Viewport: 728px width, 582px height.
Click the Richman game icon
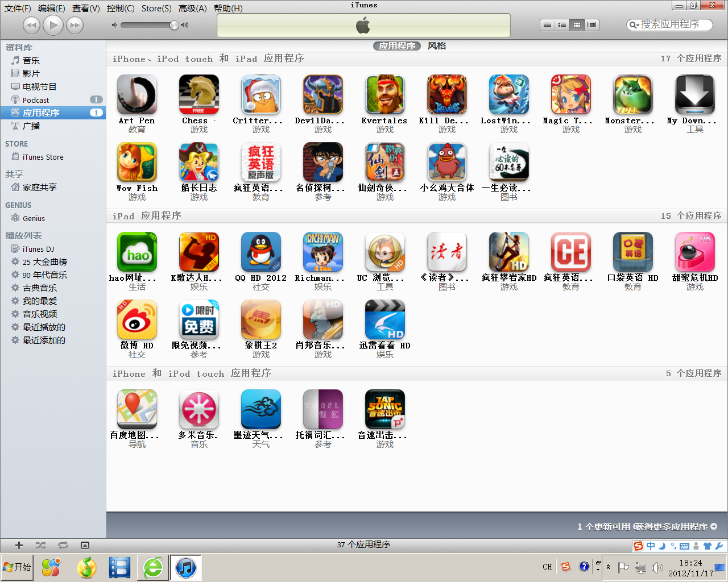322,252
